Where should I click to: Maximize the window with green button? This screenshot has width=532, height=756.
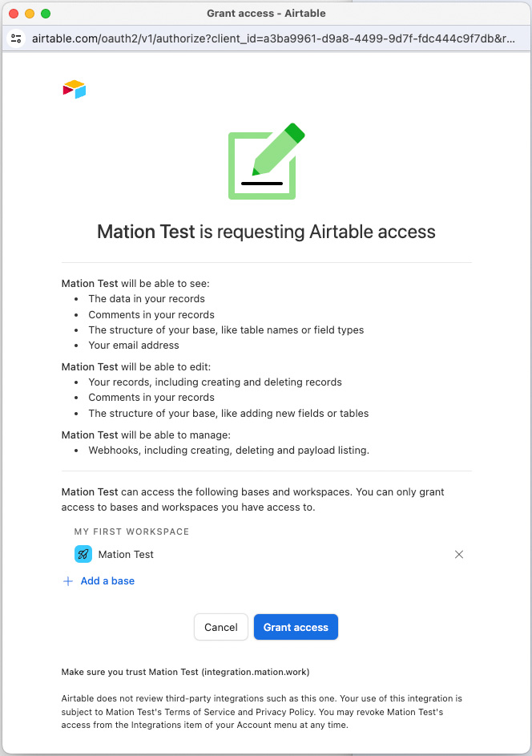click(x=46, y=14)
